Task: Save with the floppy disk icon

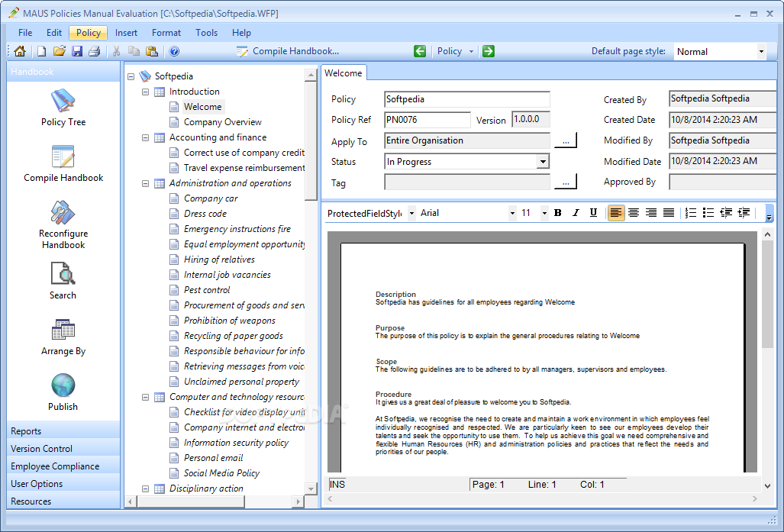Action: point(77,51)
